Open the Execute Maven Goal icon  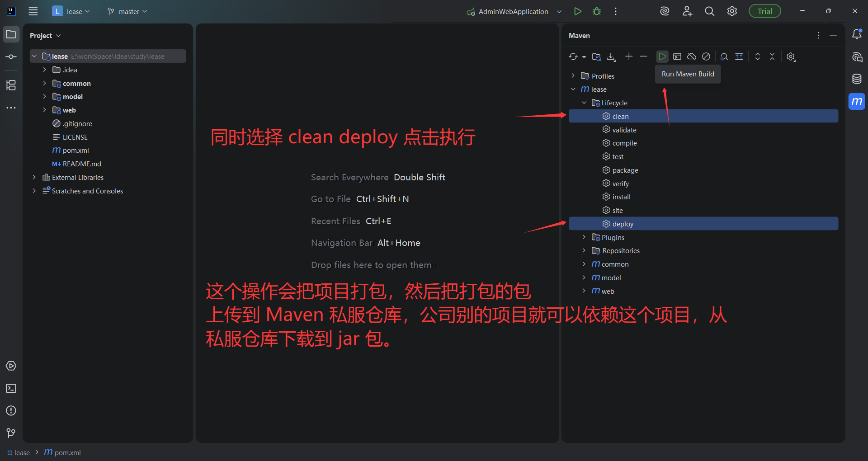tap(677, 56)
